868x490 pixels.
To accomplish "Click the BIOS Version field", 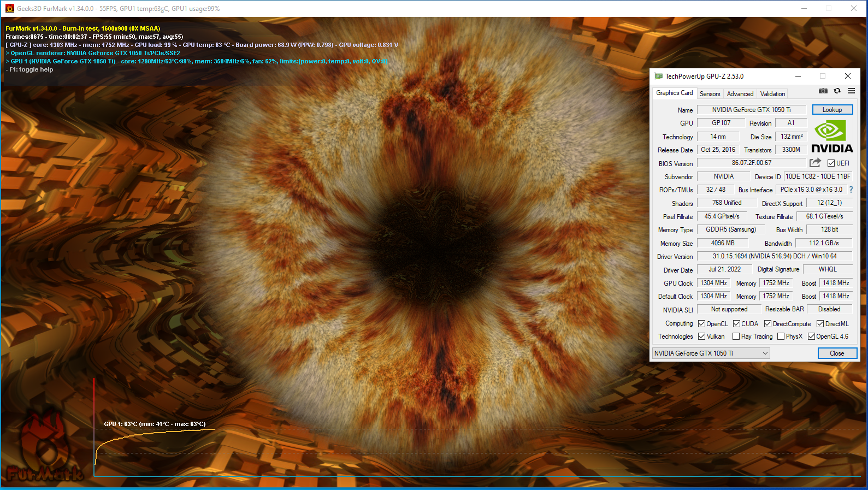I will point(751,163).
